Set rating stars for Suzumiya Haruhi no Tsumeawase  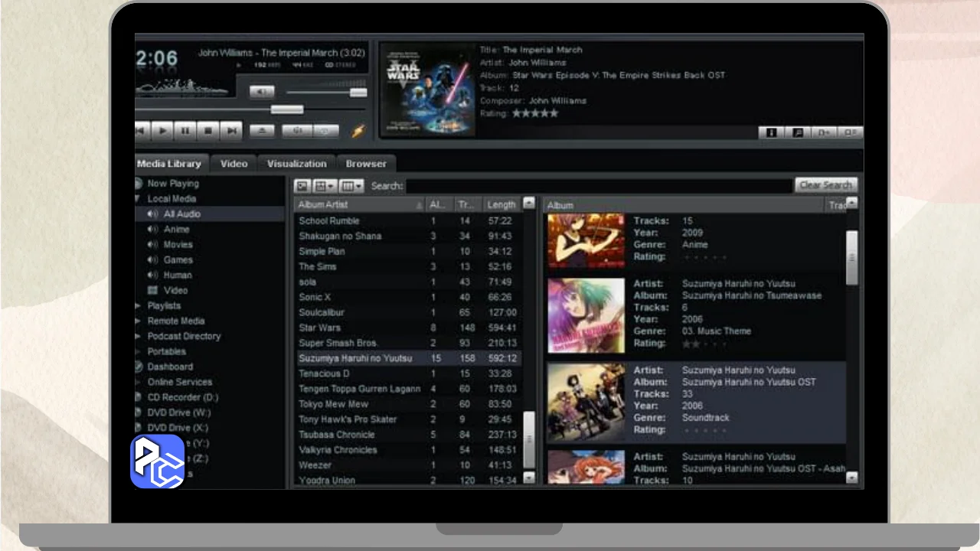point(705,344)
